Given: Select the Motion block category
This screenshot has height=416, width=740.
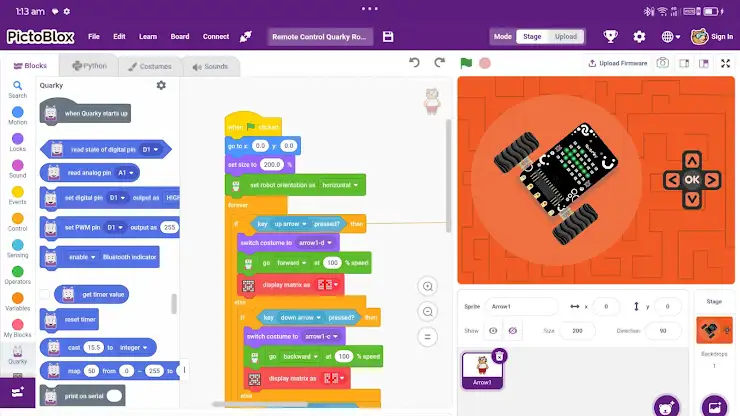Looking at the screenshot, I should coord(17,116).
